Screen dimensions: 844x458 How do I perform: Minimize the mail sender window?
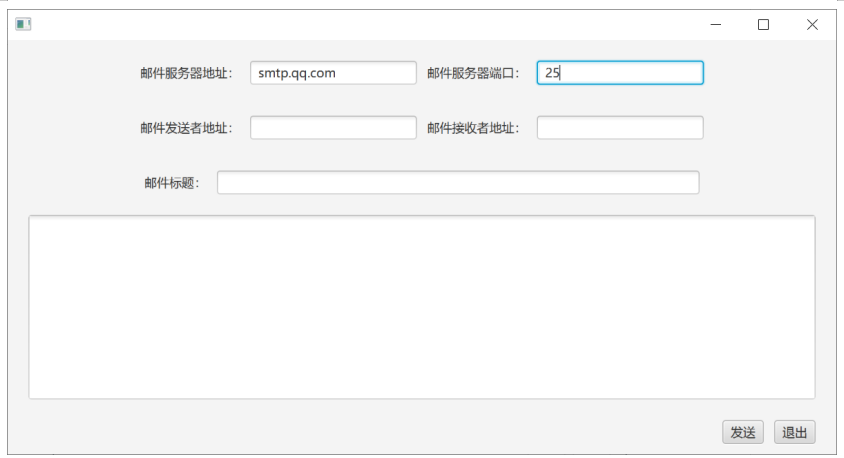pyautogui.click(x=716, y=25)
